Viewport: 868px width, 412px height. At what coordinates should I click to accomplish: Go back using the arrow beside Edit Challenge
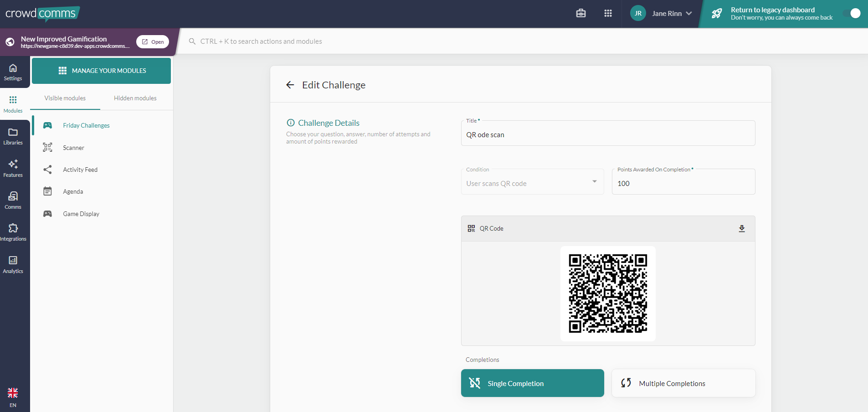coord(290,85)
